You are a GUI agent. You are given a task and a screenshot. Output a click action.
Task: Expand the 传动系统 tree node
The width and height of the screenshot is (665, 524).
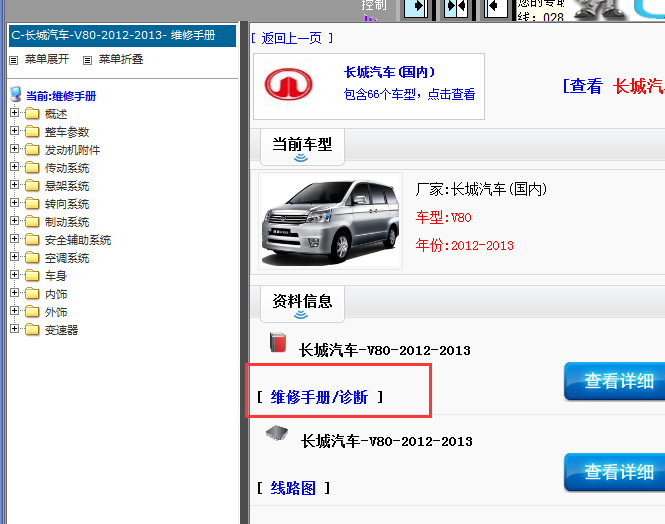[14, 167]
